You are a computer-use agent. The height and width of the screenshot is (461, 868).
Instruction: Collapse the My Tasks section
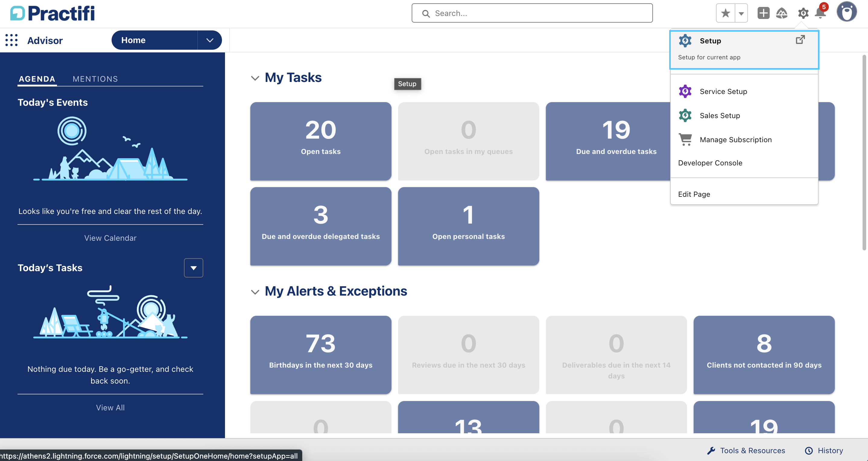click(x=255, y=78)
